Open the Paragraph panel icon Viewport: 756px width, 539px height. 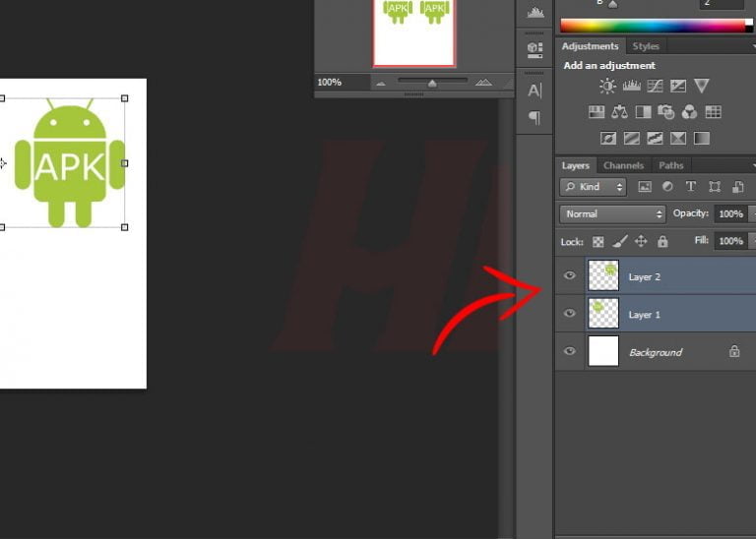(x=535, y=117)
